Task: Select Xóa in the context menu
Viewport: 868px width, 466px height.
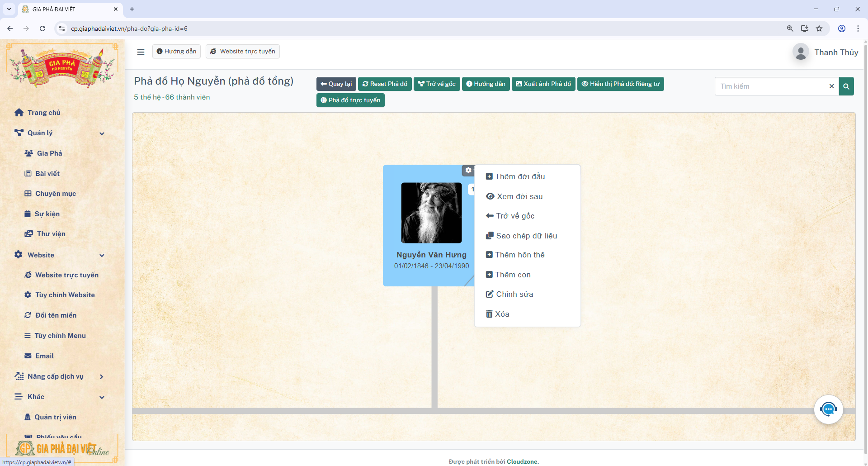Action: [502, 314]
